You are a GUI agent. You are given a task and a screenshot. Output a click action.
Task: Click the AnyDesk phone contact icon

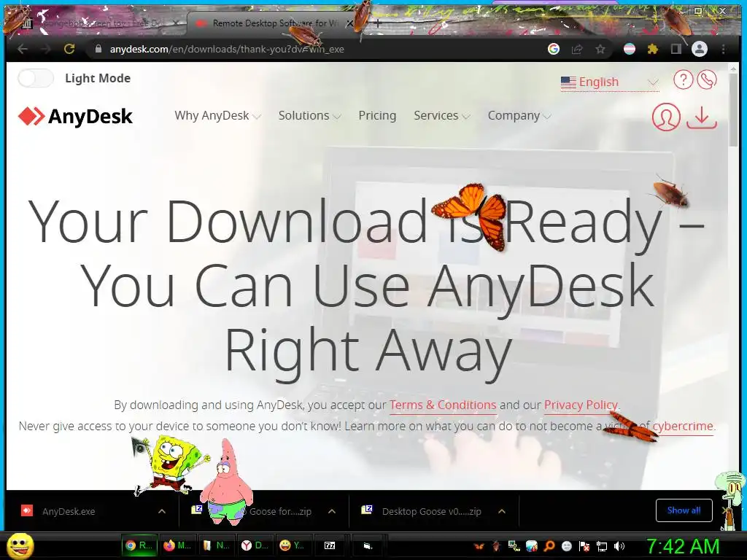point(706,79)
